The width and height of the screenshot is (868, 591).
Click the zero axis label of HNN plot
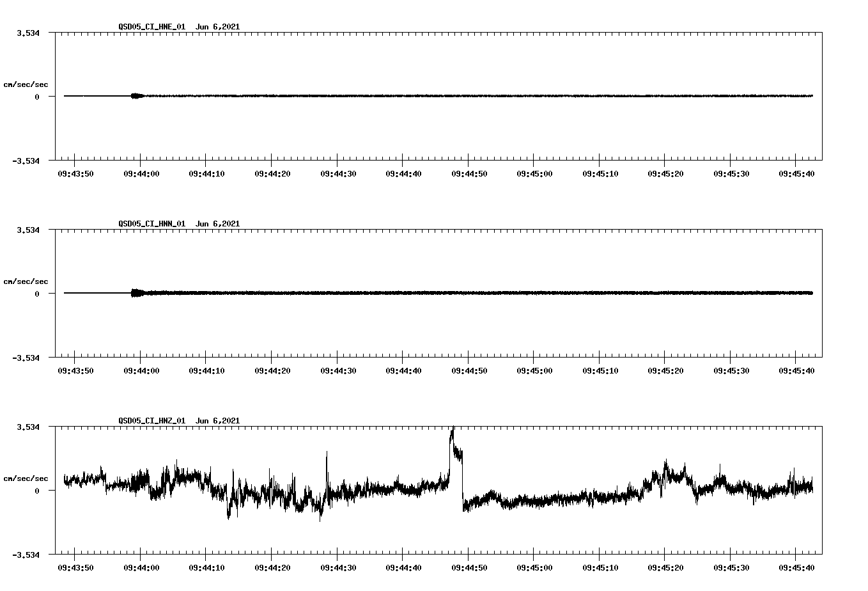37,294
